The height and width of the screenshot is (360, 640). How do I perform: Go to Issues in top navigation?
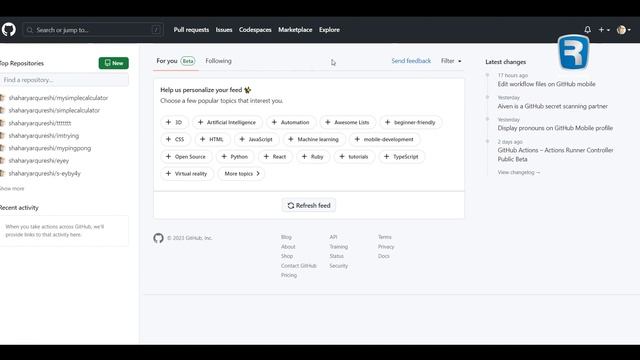click(x=224, y=30)
